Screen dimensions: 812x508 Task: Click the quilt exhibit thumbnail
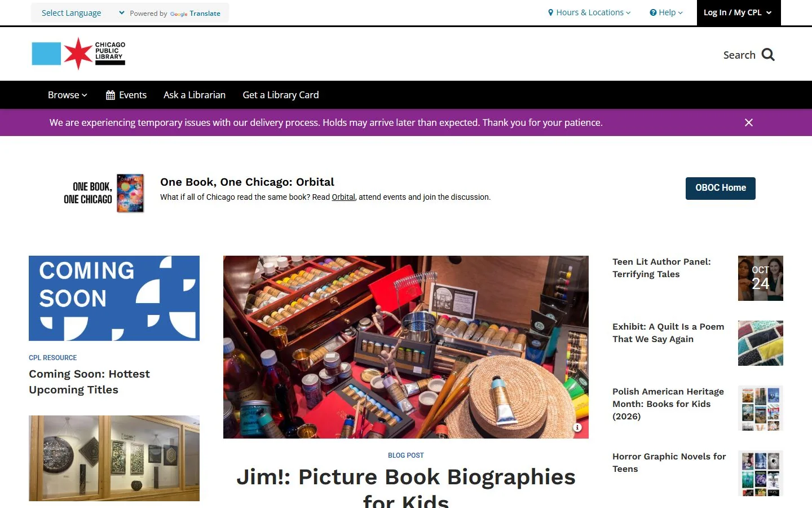click(x=761, y=343)
